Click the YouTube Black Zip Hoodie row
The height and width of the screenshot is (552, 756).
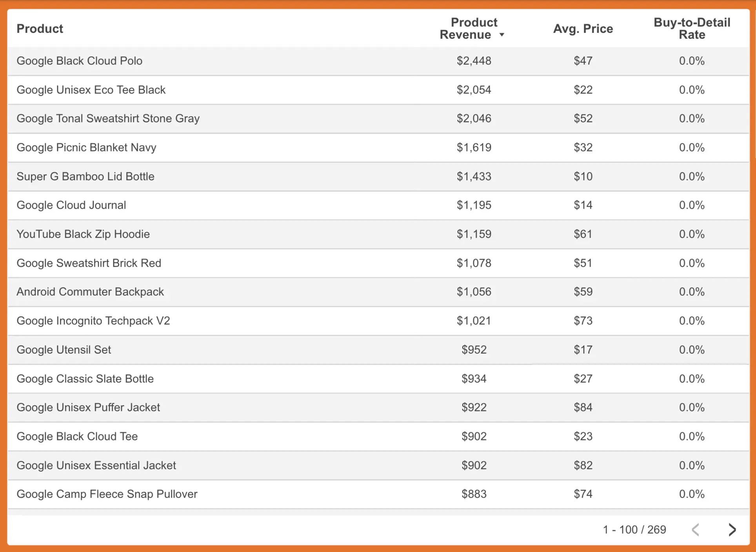coord(378,234)
